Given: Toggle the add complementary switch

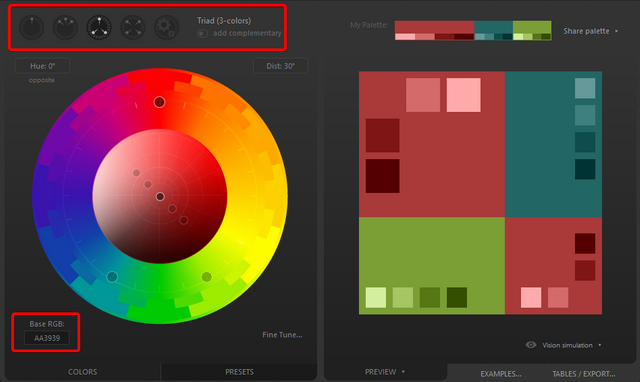Looking at the screenshot, I should click(x=202, y=33).
